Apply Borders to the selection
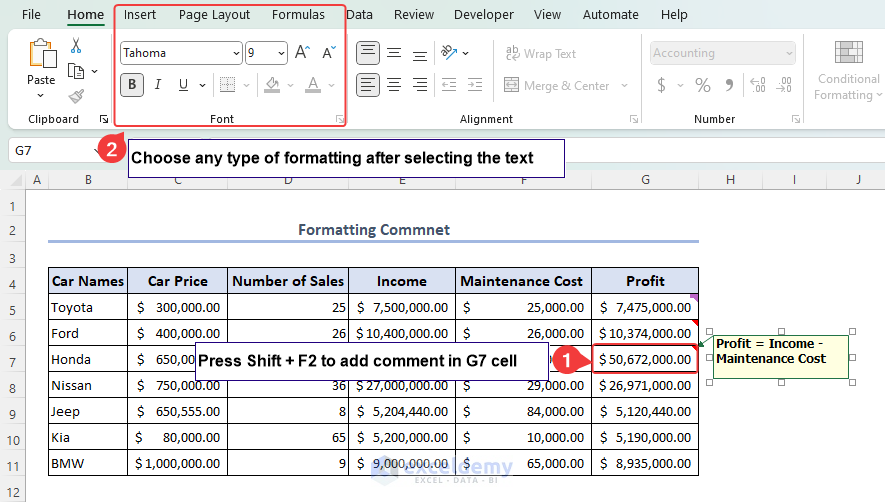 point(227,85)
